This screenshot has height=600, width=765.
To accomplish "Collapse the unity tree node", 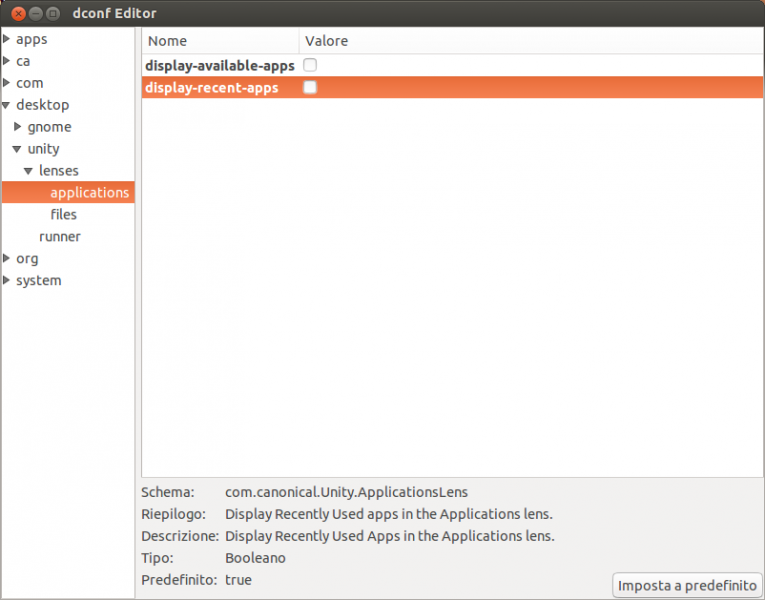I will (17, 149).
